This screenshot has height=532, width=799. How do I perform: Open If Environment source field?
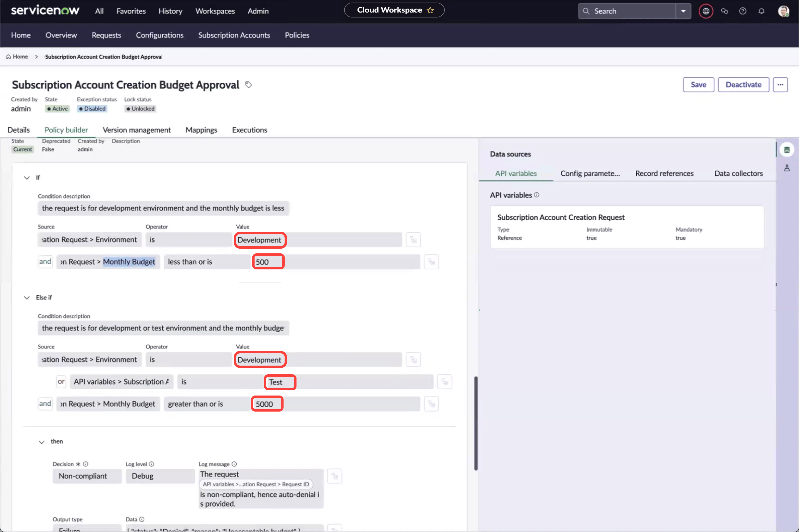tap(90, 239)
